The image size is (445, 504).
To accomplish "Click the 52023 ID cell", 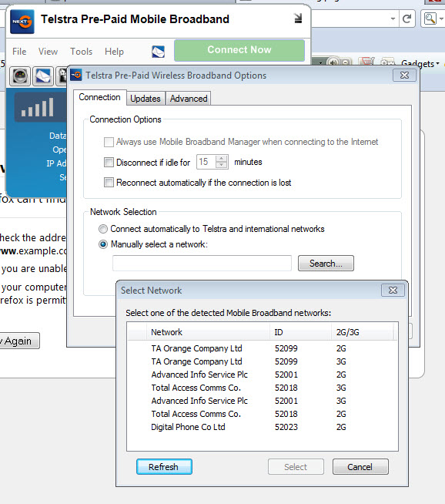I will click(286, 427).
